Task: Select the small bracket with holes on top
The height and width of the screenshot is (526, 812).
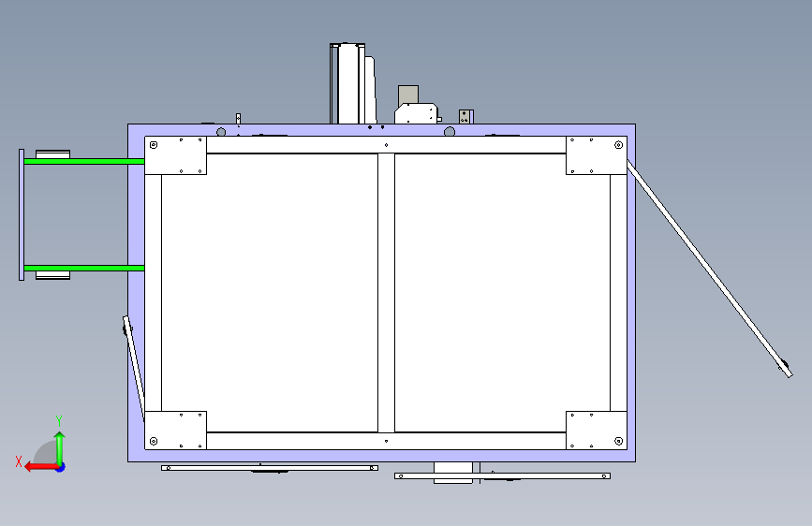Action: (465, 116)
